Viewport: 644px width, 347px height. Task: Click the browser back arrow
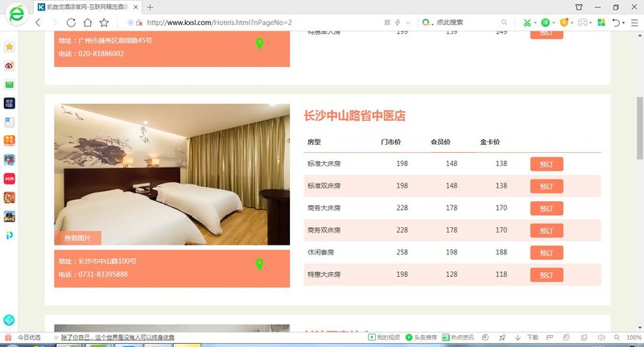37,23
